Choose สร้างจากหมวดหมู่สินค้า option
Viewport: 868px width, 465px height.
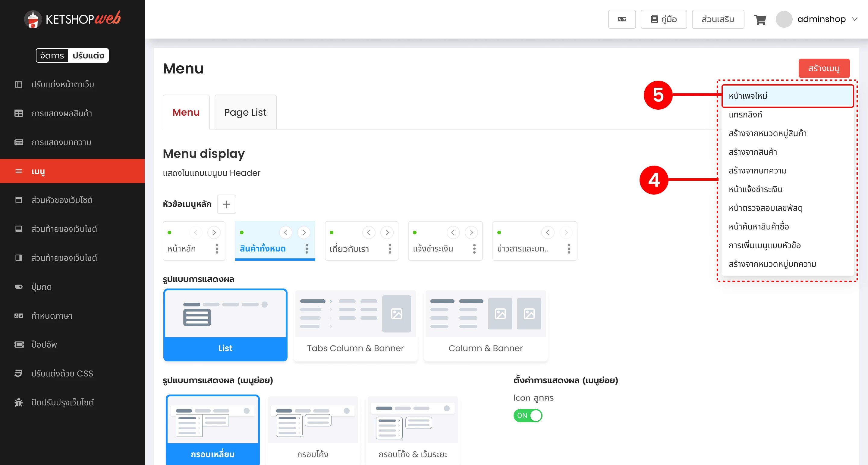(x=788, y=133)
